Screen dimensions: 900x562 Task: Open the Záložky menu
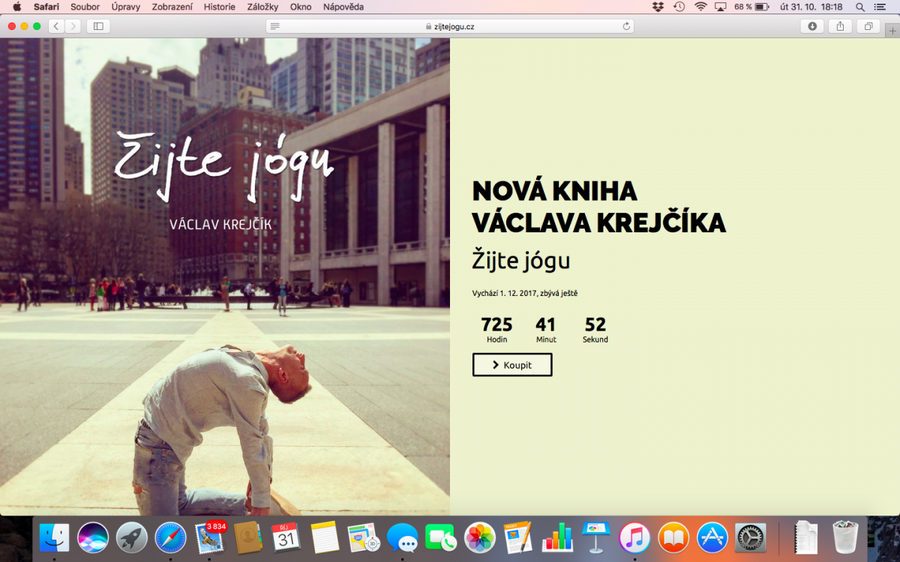click(x=262, y=7)
